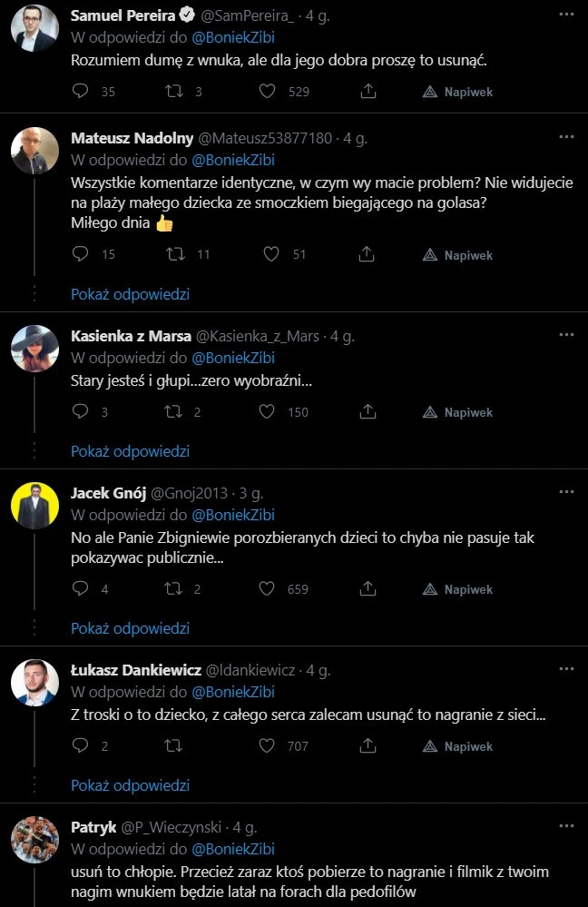The width and height of the screenshot is (588, 907).
Task: Open Samuel Pereira's profile name link
Action: pos(122,15)
